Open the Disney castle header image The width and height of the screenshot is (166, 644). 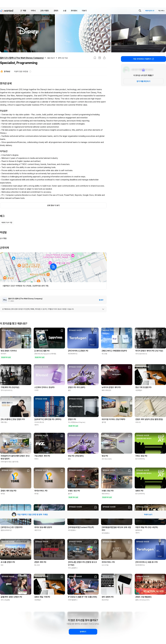[27, 33]
